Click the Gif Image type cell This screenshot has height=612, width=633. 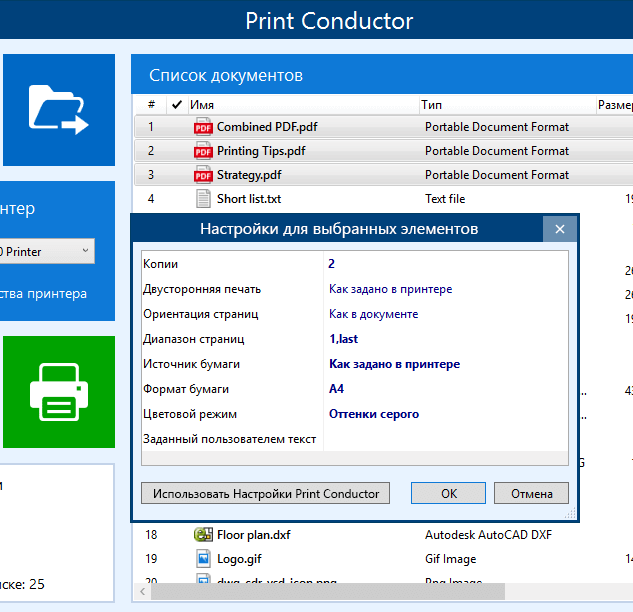point(451,559)
